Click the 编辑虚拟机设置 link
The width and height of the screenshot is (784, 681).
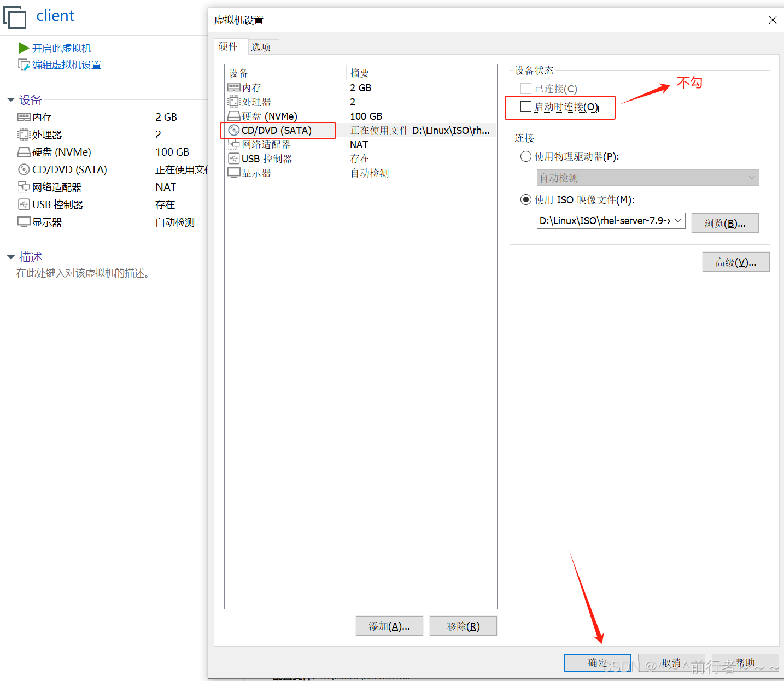pyautogui.click(x=67, y=64)
